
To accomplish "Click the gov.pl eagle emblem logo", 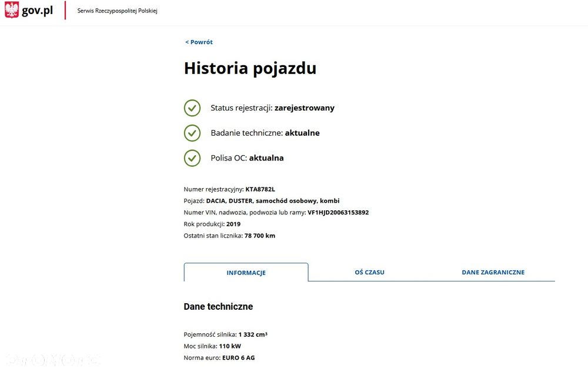I will click(12, 10).
